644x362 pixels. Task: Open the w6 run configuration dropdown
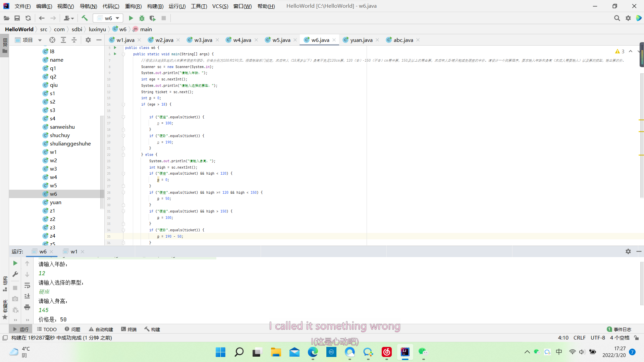[x=108, y=18]
